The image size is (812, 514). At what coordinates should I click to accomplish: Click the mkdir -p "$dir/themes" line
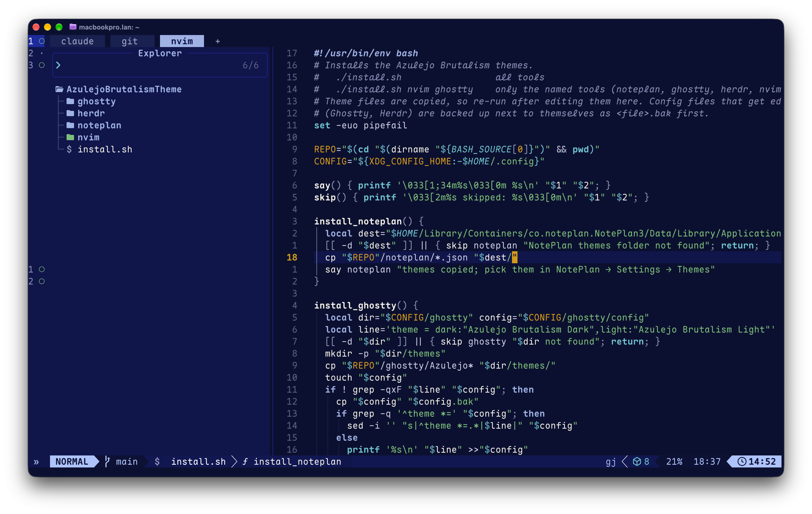pos(385,353)
